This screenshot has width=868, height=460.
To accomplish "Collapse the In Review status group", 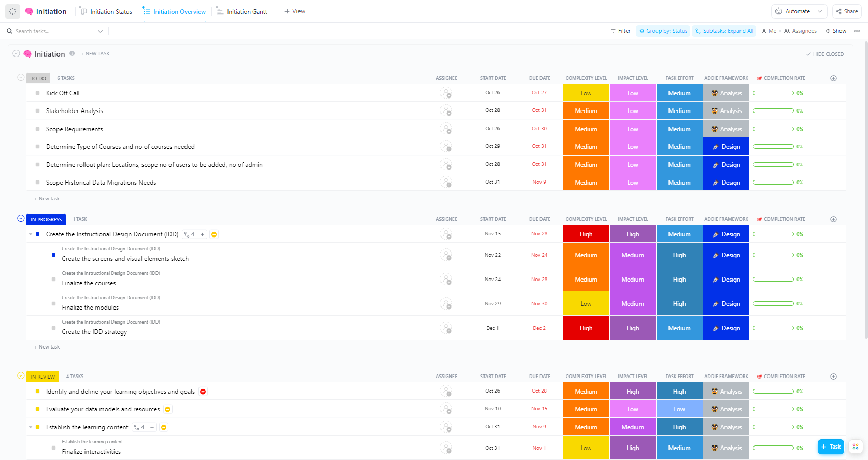I will click(x=21, y=375).
